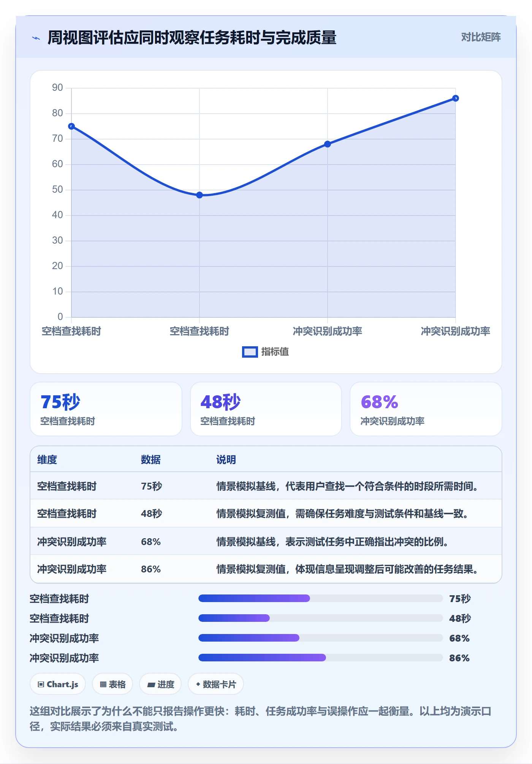Click the 空档查找耗时 cell in the 75秒 table row
Image resolution: width=532 pixels, height=764 pixels.
(x=67, y=486)
